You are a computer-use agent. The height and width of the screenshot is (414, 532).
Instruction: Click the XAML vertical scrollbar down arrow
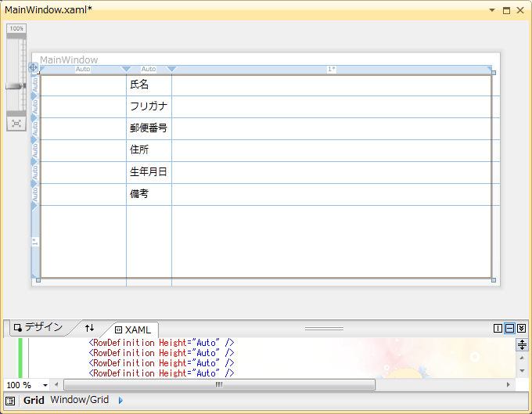pyautogui.click(x=522, y=370)
